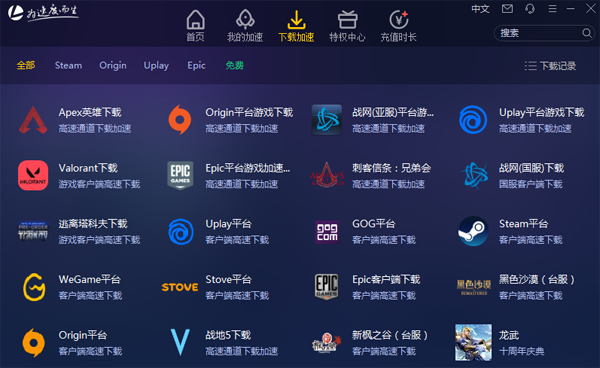
Task: Click the Battlefield 5 blue V icon
Action: (180, 342)
